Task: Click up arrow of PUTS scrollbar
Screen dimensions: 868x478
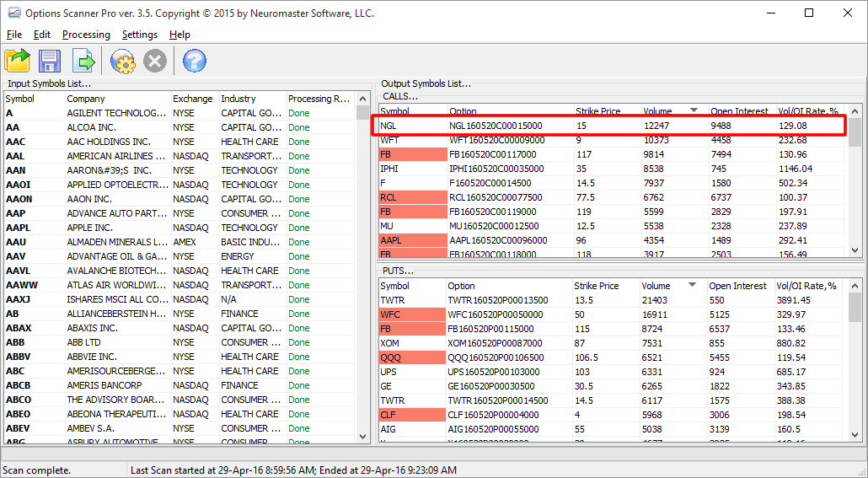Action: coord(855,286)
